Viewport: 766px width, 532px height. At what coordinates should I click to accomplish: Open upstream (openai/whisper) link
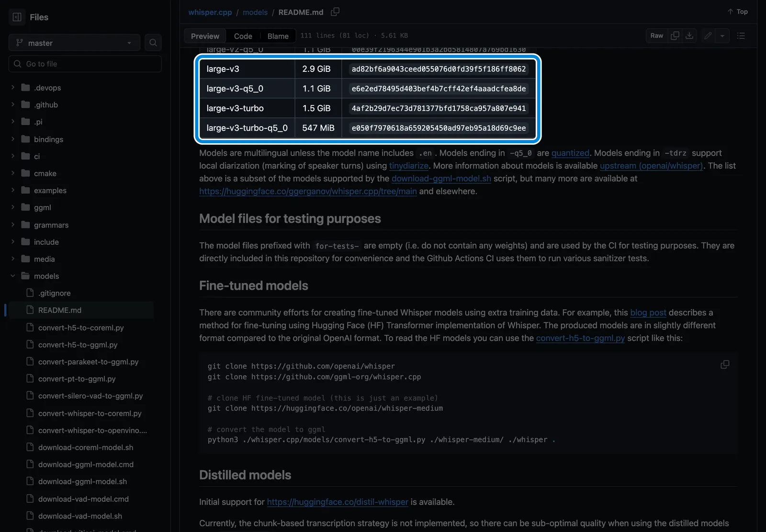pyautogui.click(x=651, y=166)
